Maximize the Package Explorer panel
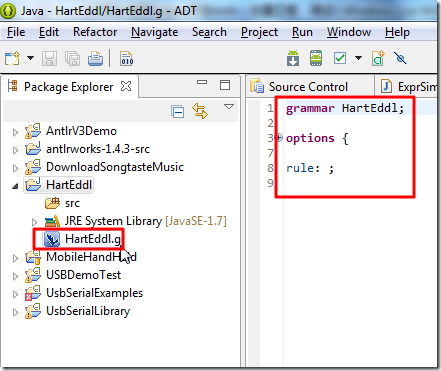The image size is (441, 371). 225,85
